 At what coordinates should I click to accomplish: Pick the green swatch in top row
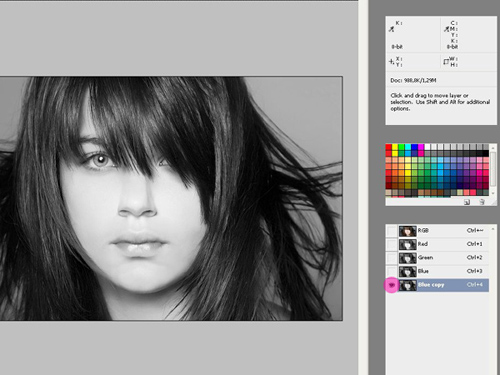401,147
